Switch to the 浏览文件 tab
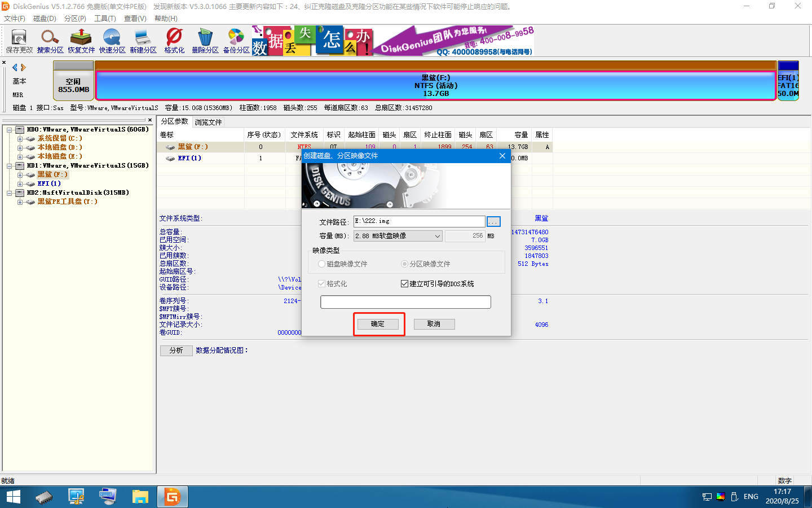Viewport: 812px width, 508px height. tap(208, 122)
